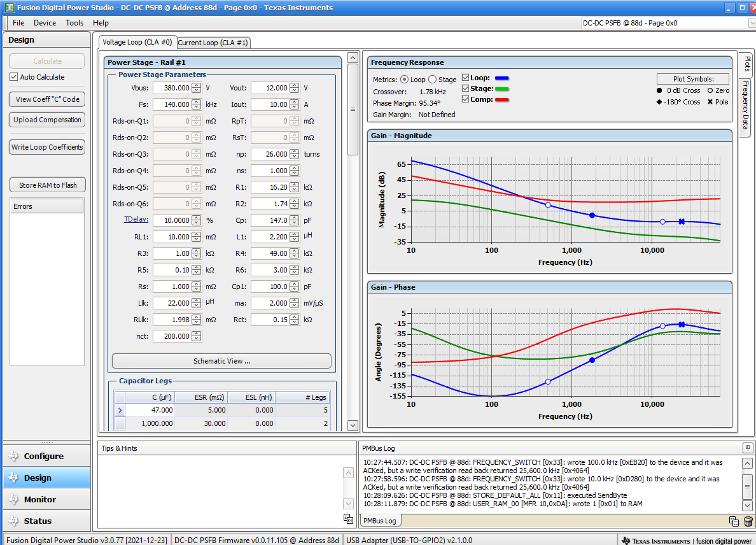Uncheck the Comp curve checkbox
756x545 pixels.
[x=466, y=99]
